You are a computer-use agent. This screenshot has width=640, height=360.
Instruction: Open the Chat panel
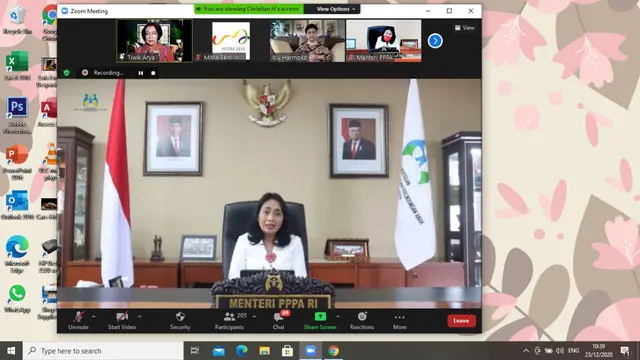[x=279, y=321]
